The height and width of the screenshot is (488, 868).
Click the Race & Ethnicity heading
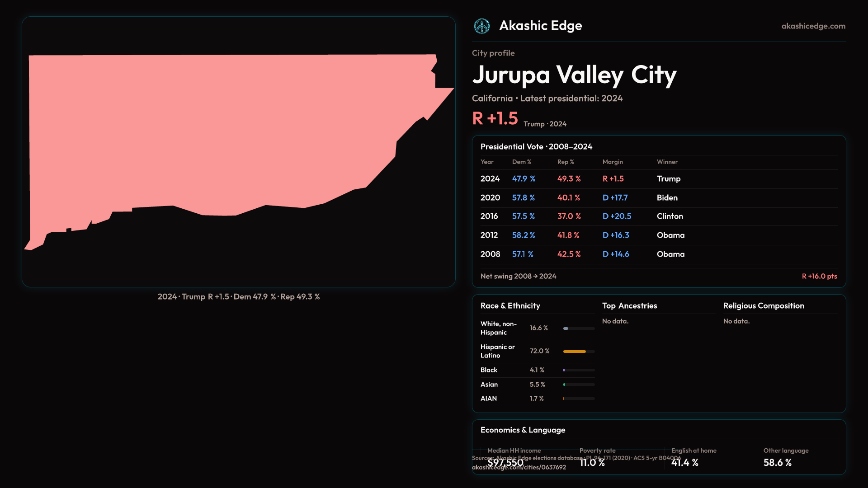(x=510, y=306)
